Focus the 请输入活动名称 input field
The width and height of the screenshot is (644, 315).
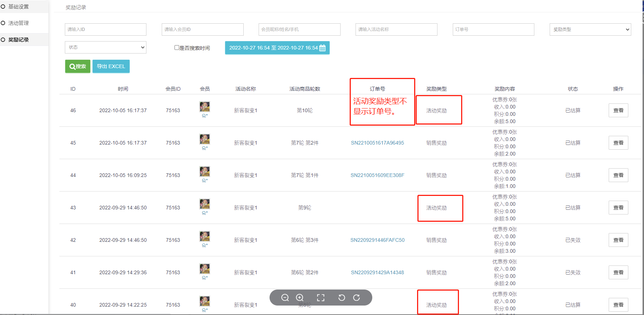pos(396,29)
